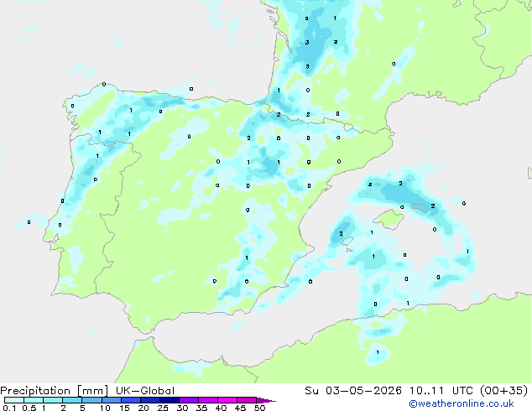Click the legend scale label '0.1'
Image resolution: width=532 pixels, height=411 pixels.
point(9,408)
